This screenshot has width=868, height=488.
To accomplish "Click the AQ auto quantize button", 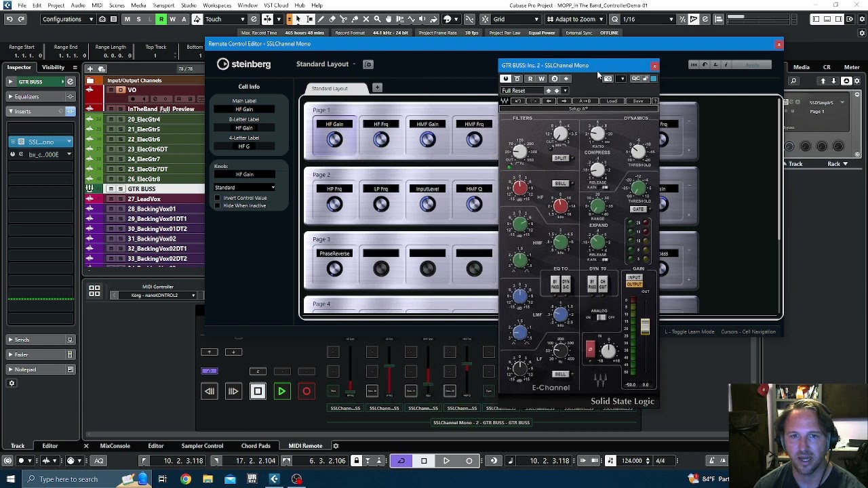I will tap(98, 461).
